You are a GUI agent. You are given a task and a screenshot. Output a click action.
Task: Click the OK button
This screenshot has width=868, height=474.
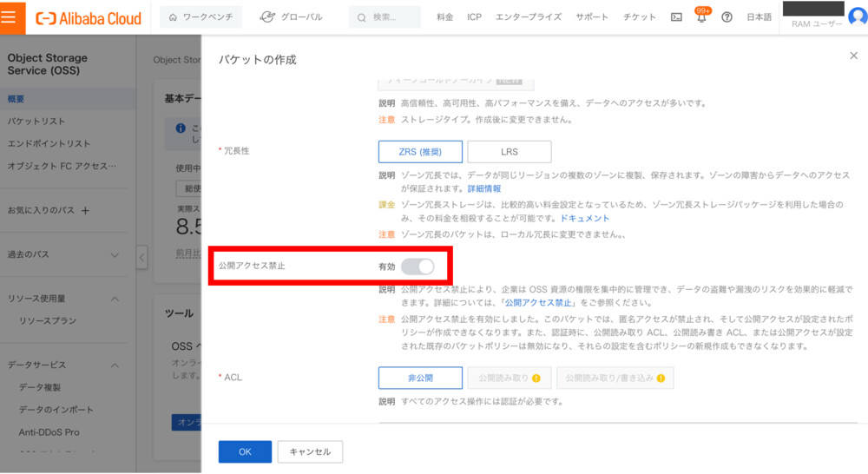click(x=245, y=451)
